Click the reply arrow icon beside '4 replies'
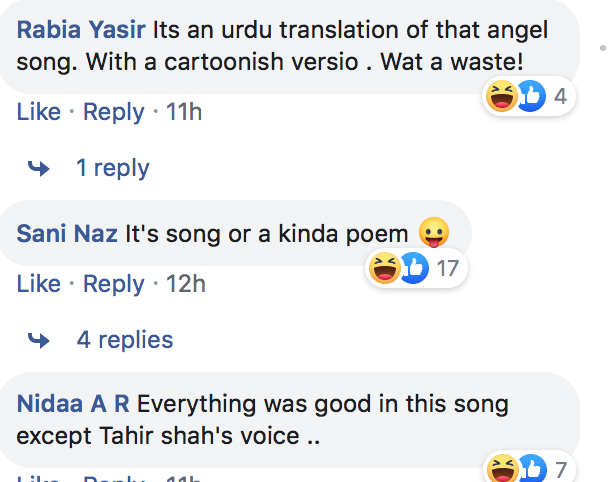The height and width of the screenshot is (482, 608). pos(39,340)
